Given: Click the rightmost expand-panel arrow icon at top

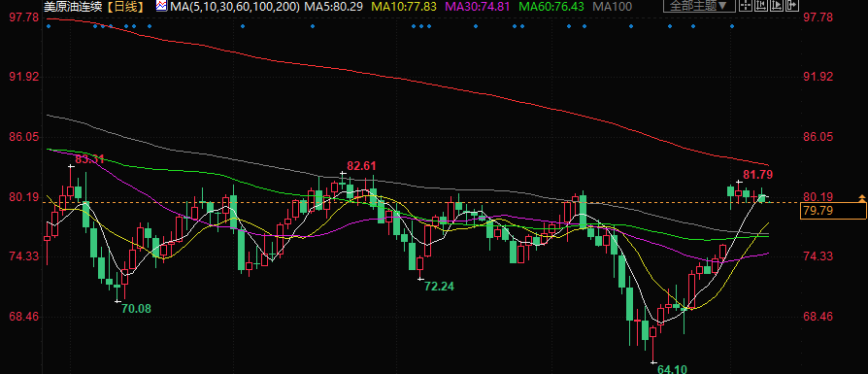Looking at the screenshot, I should [792, 6].
